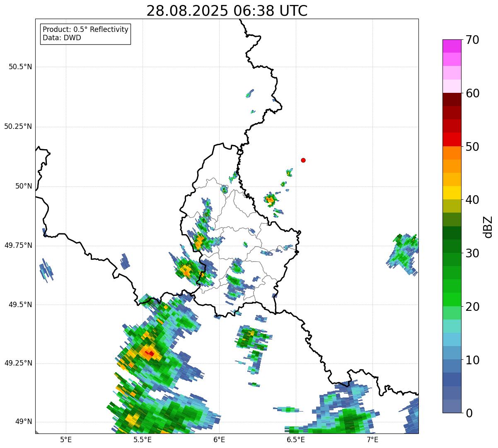
Task: Click the 49.25°N latitude label
Action: tap(18, 363)
